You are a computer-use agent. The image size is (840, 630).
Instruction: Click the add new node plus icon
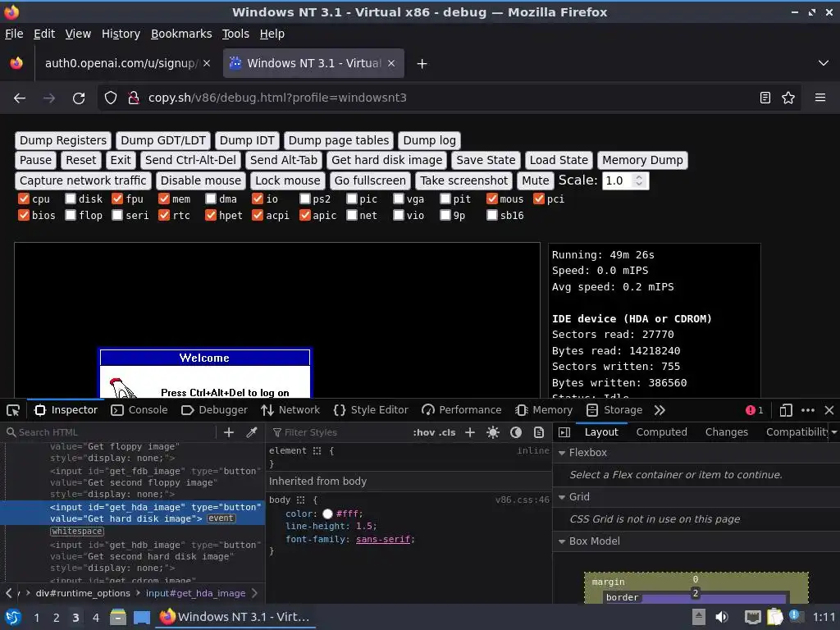(229, 432)
